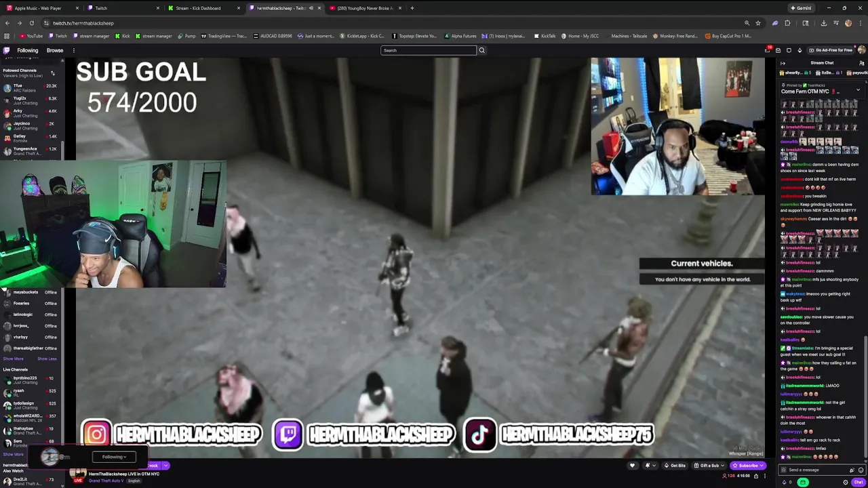Click the purple Chat send button

click(858, 483)
